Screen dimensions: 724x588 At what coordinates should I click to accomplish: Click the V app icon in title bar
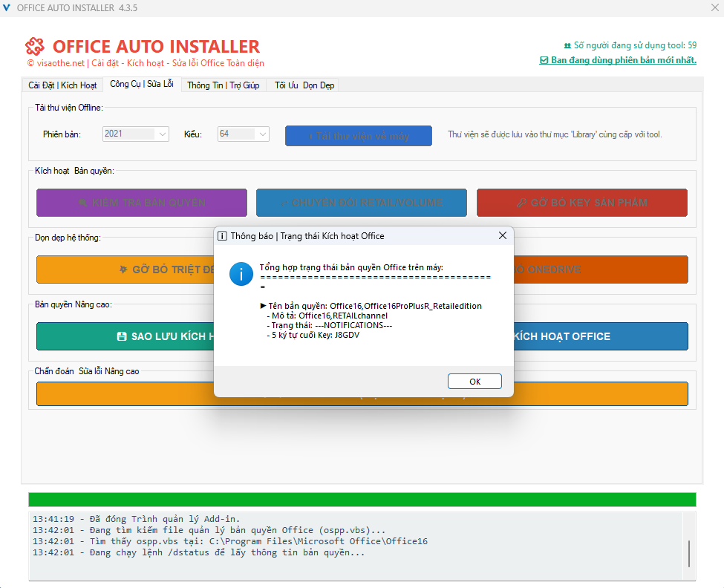[7, 8]
